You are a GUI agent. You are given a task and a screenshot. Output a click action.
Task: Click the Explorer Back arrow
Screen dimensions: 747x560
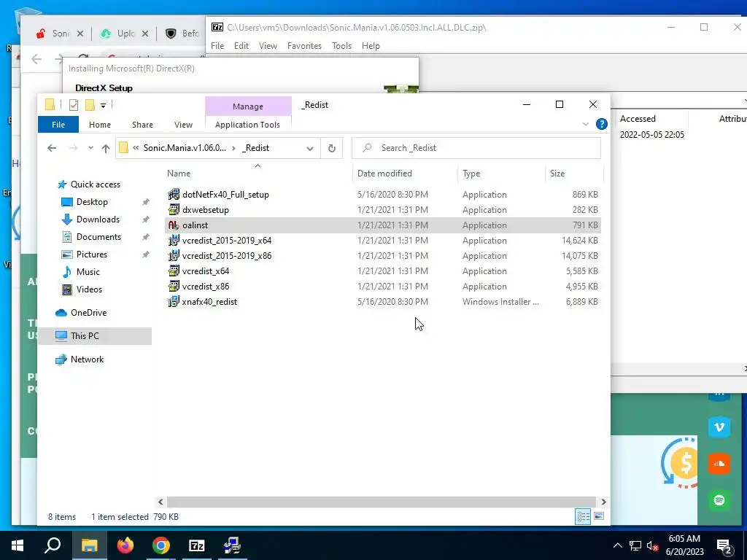click(52, 148)
